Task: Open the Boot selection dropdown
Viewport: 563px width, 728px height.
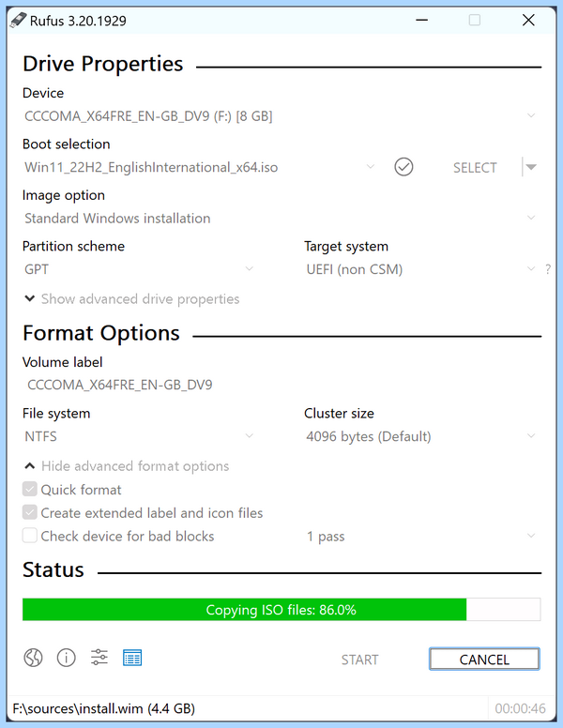Action: (x=201, y=167)
